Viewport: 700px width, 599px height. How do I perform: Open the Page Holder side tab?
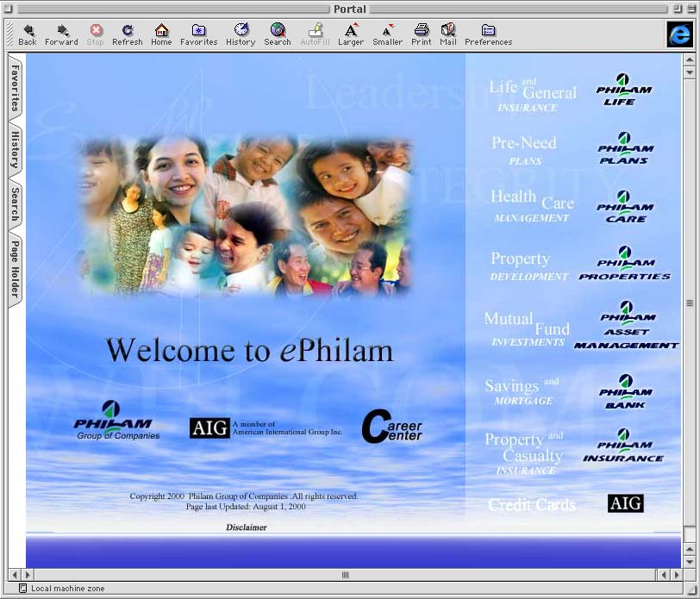16,270
